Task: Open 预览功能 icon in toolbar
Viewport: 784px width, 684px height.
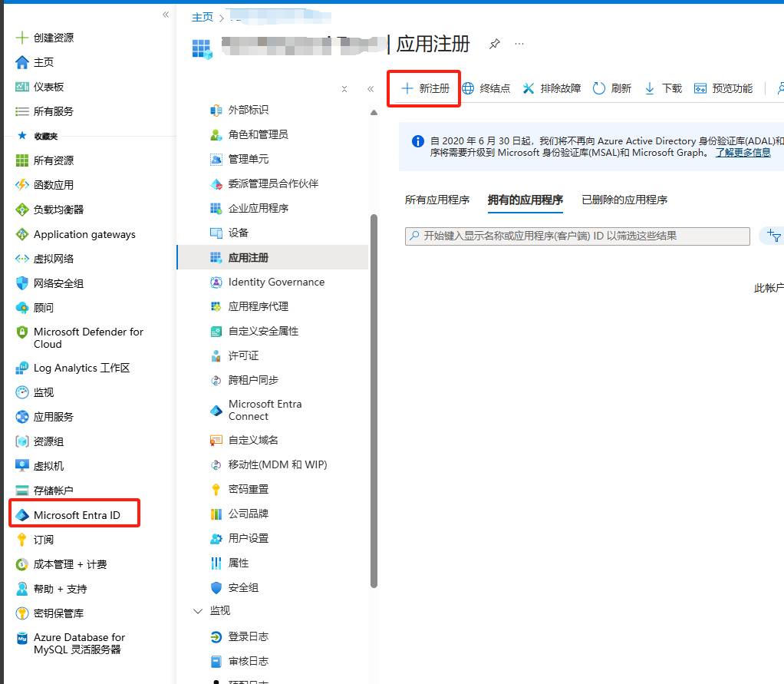Action: 700,88
